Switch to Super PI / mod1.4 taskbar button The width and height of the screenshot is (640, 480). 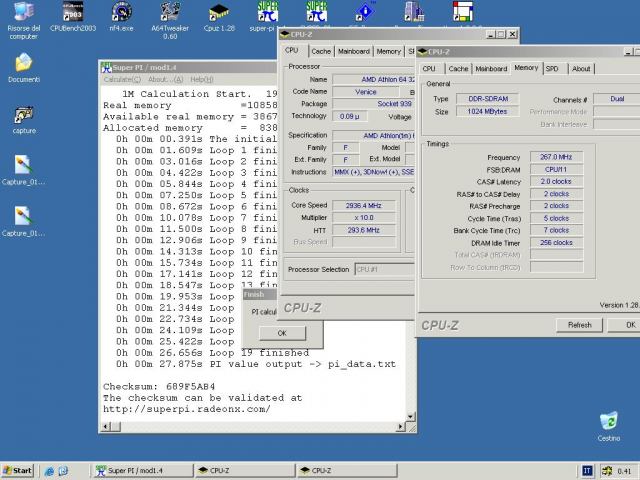143,471
